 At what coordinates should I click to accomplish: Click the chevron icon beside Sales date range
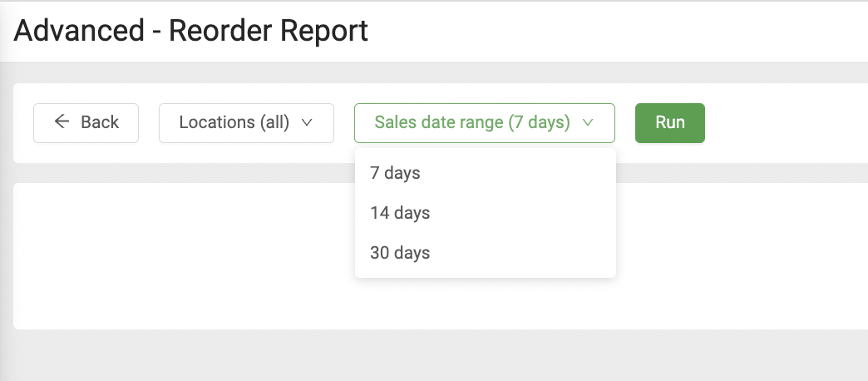tap(588, 122)
